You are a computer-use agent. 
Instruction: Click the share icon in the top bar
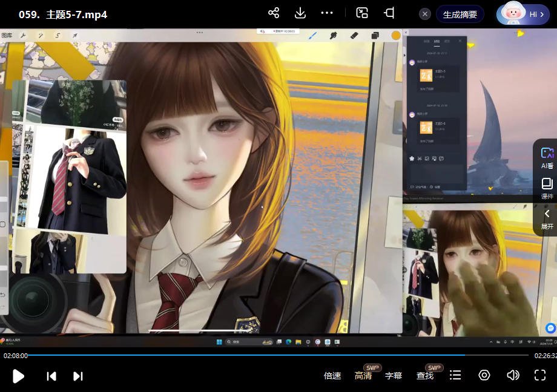coord(273,13)
